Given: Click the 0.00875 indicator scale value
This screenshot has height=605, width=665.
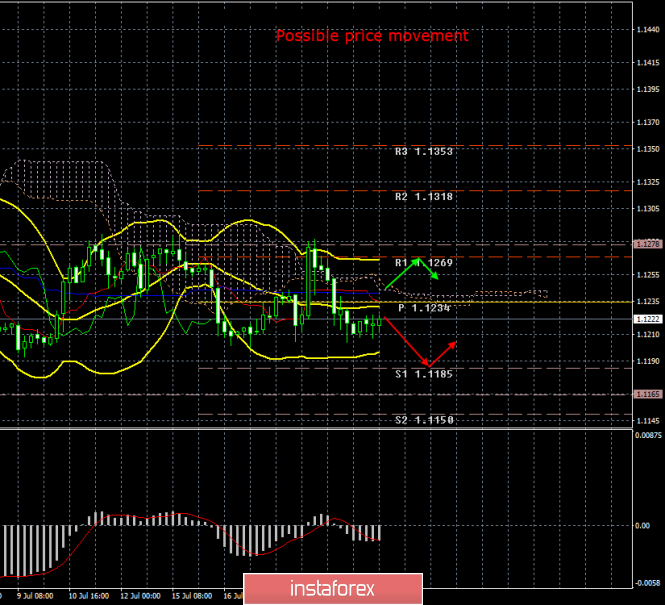Looking at the screenshot, I should tap(648, 437).
